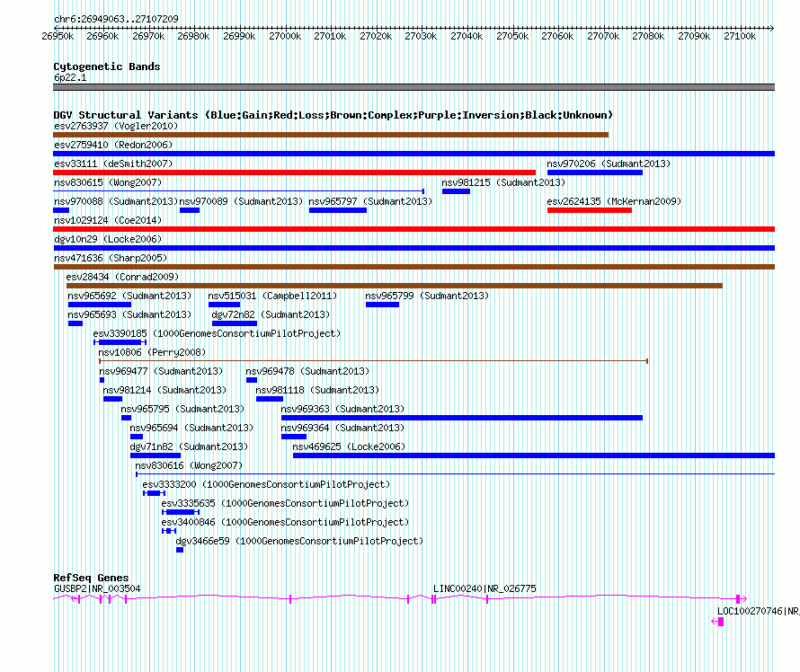Screen dimensions: 800x672
Task: Open esv2624135 (McKernan2009) label
Action: 614,201
